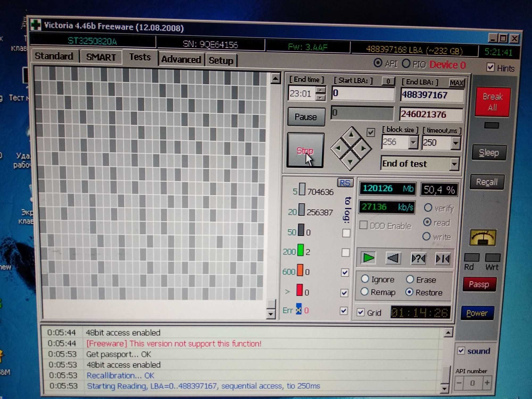Click the red Passp button

point(479,284)
